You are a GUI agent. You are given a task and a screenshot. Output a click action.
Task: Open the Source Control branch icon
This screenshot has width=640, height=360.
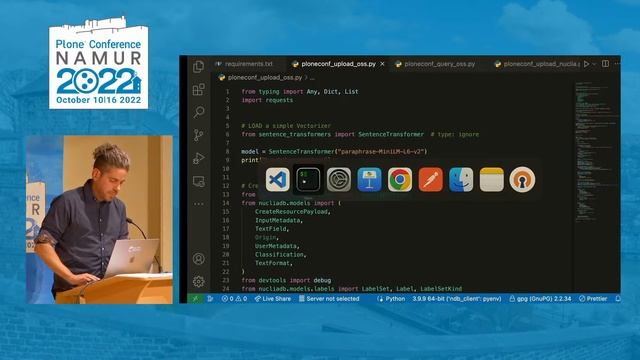[x=198, y=135]
